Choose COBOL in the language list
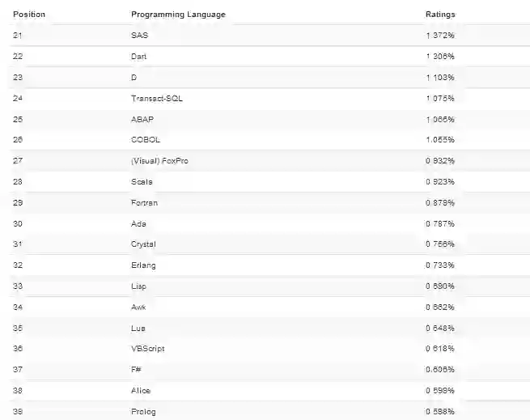530x420 pixels. coord(145,140)
